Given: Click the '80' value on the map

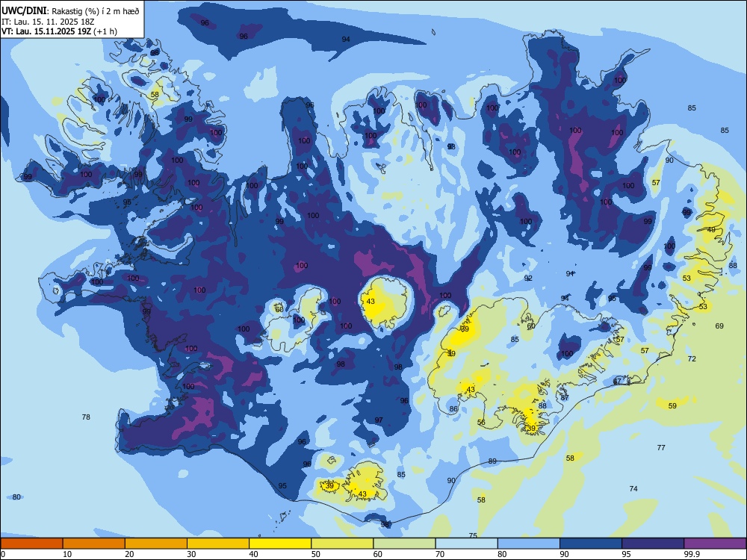Looking at the screenshot, I should [x=16, y=497].
